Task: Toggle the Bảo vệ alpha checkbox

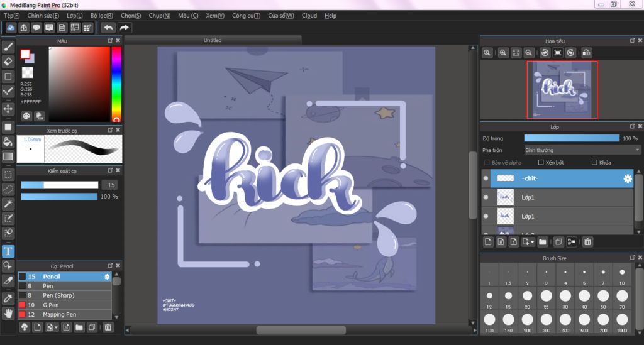Action: click(x=487, y=163)
